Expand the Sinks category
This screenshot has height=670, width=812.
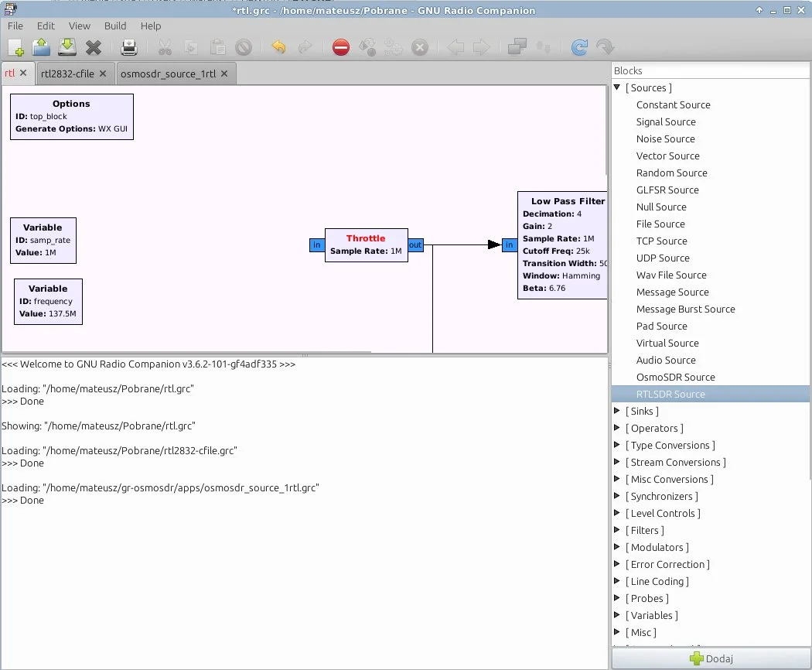(617, 412)
